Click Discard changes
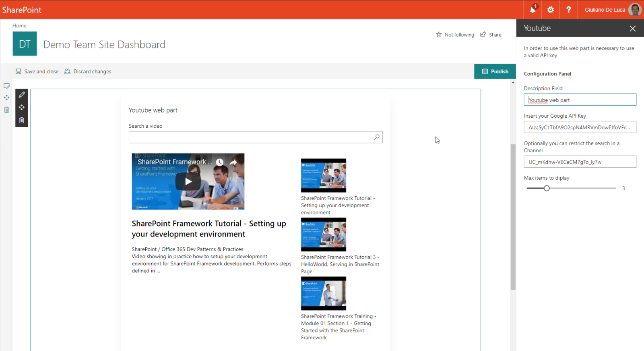The image size is (644, 351). [x=88, y=71]
